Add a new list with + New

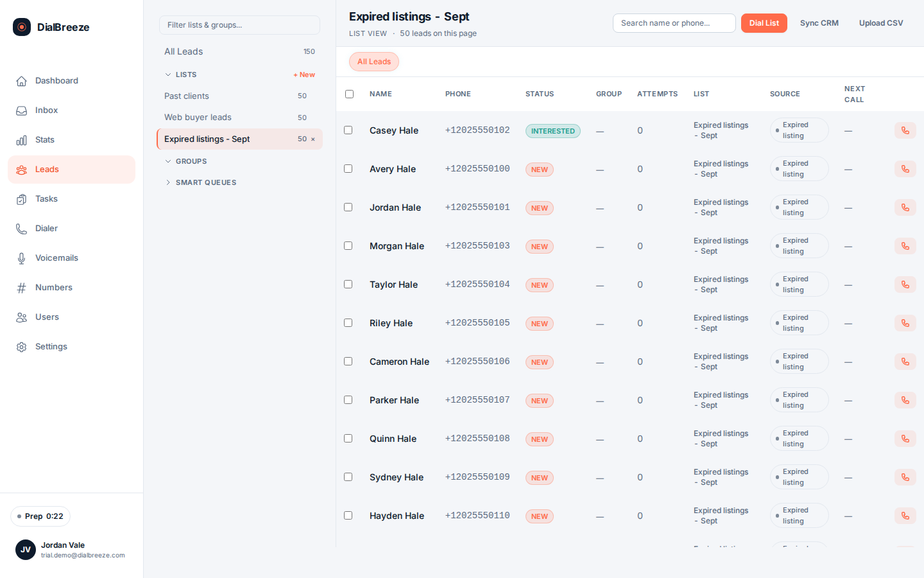[304, 74]
